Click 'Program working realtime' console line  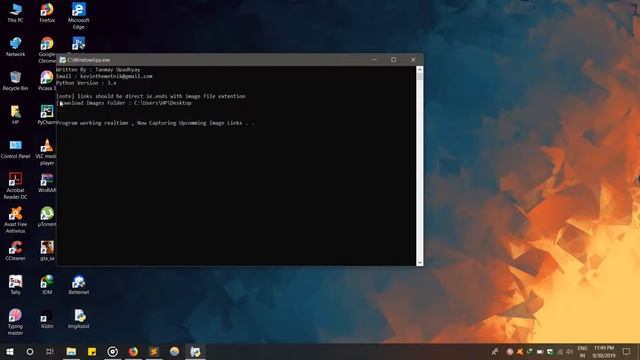click(155, 123)
